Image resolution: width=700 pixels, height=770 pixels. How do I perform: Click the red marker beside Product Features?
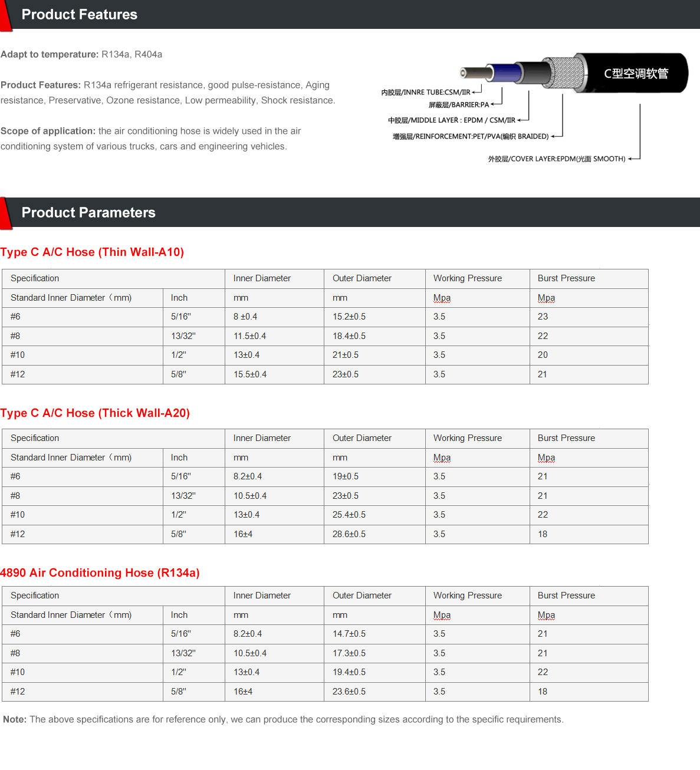[5, 15]
